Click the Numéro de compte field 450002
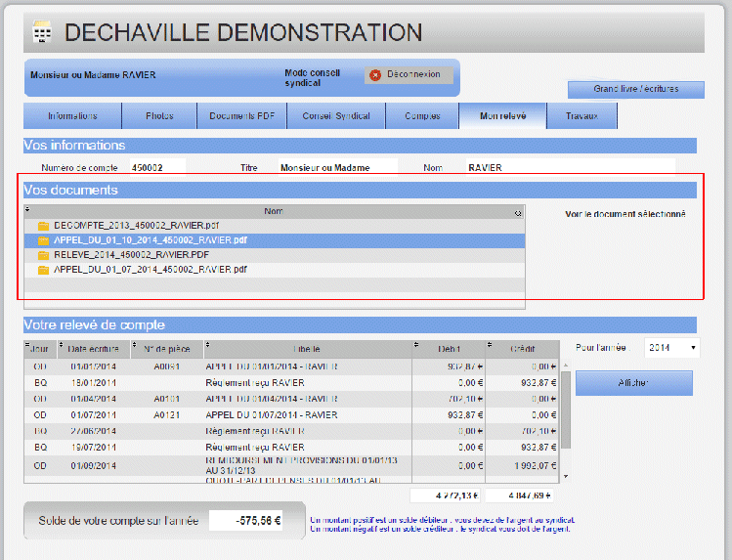This screenshot has height=560, width=732. tap(157, 167)
